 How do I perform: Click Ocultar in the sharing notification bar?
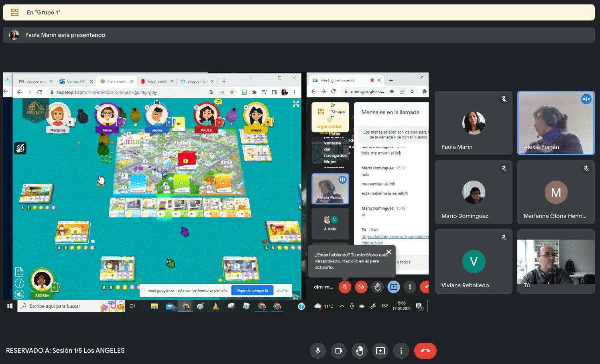point(283,290)
